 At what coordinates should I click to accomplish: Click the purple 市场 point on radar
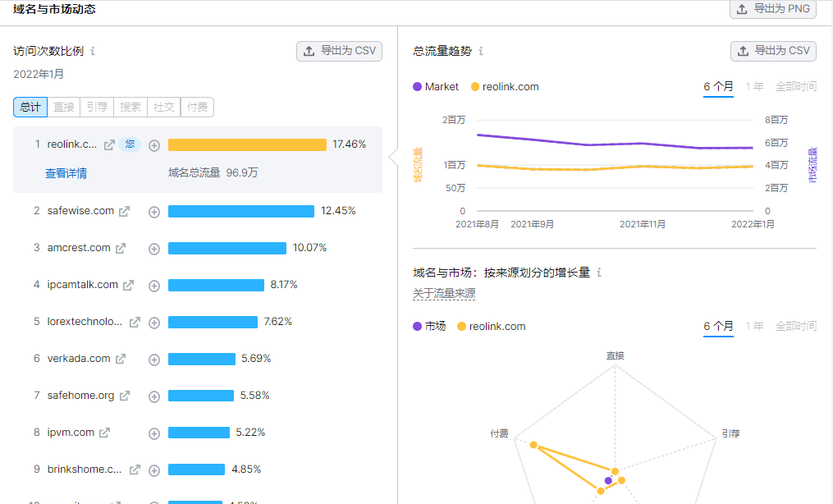coord(608,481)
